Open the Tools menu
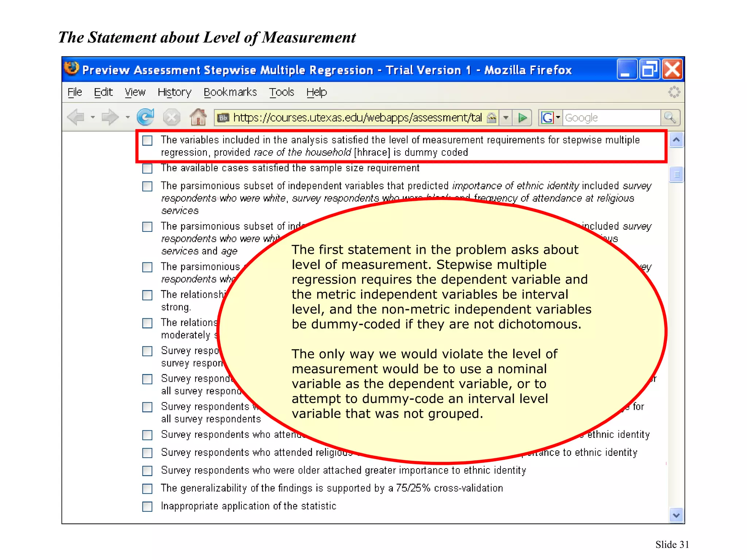The height and width of the screenshot is (560, 747). 282,92
